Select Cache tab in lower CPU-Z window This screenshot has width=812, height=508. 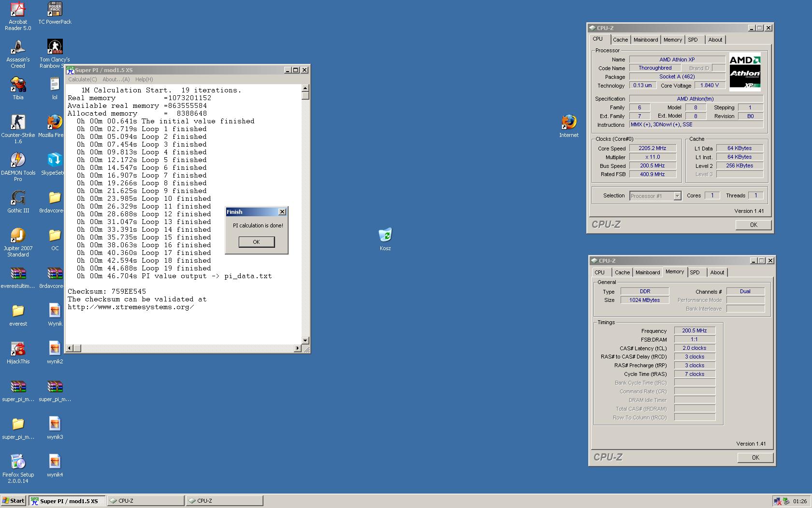click(623, 272)
